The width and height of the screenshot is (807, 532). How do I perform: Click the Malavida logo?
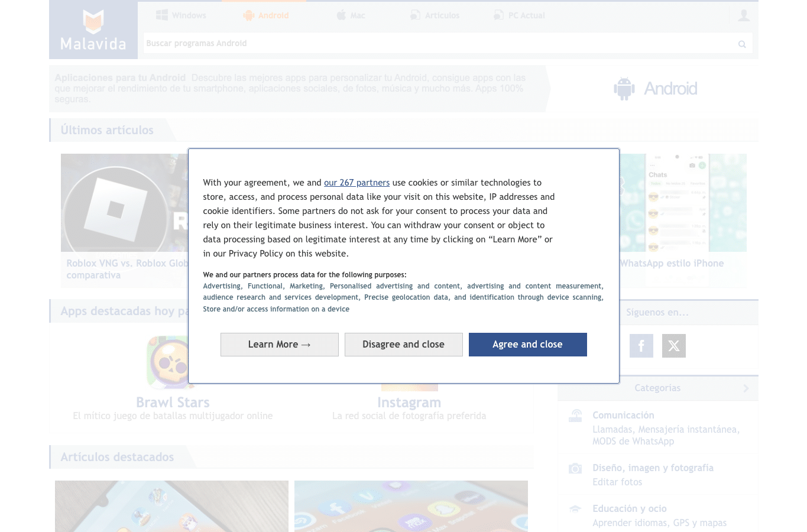coord(93,30)
